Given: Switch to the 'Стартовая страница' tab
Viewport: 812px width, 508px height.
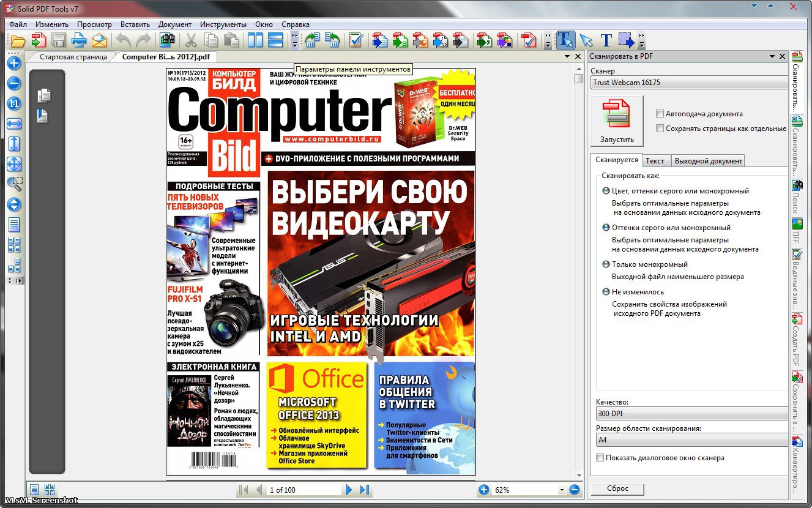Looking at the screenshot, I should 73,57.
